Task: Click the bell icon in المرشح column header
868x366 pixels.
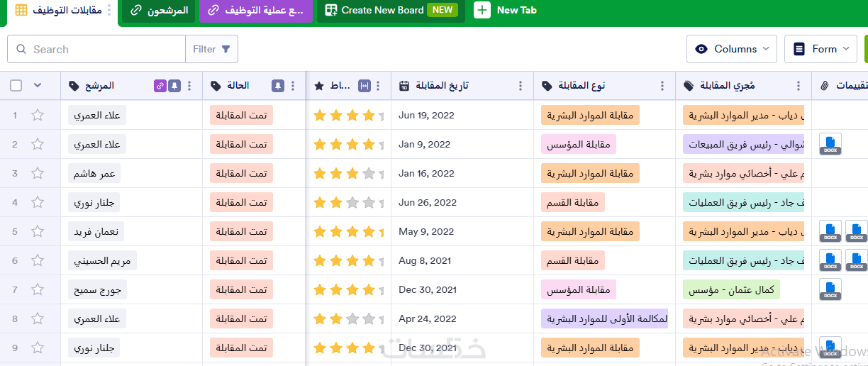Action: pyautogui.click(x=174, y=86)
